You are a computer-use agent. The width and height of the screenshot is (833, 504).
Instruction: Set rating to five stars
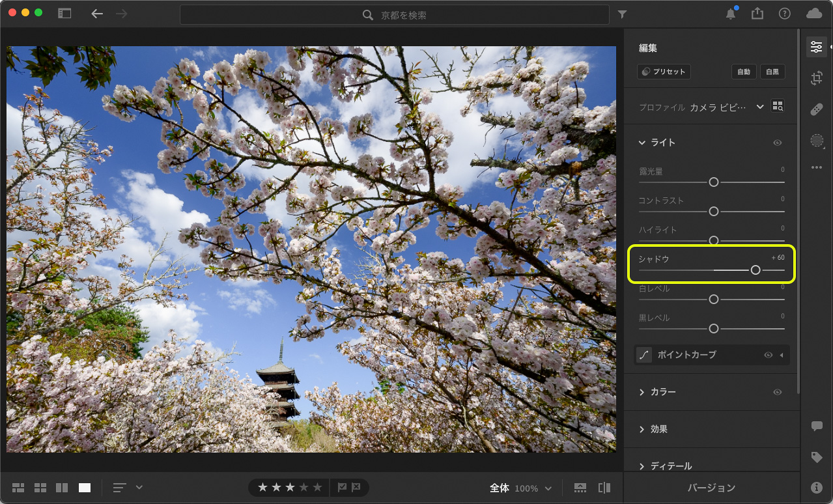(x=317, y=488)
